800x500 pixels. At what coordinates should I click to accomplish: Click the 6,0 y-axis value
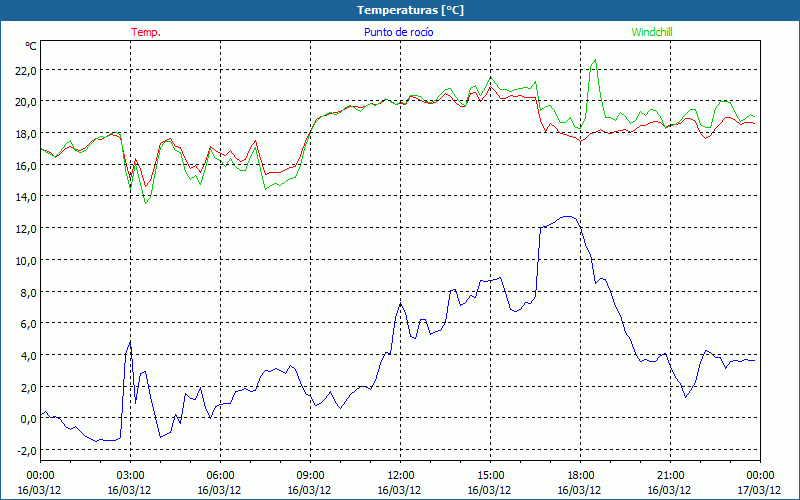[28, 324]
